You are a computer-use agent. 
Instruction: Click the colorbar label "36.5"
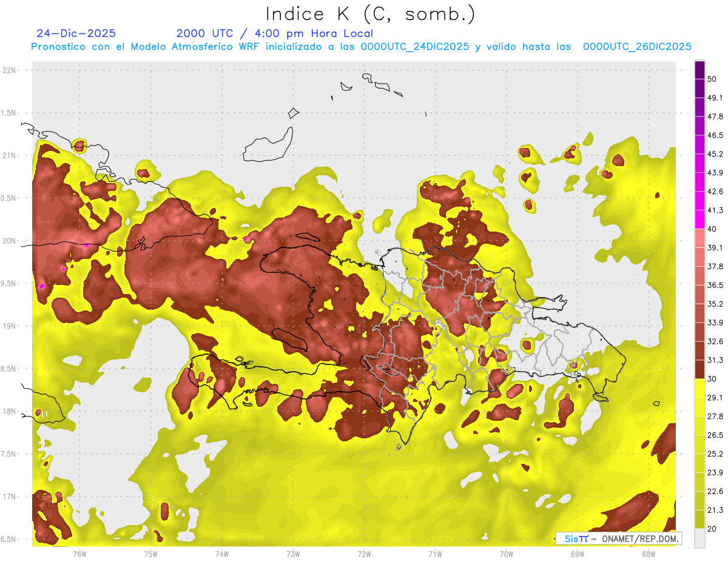click(715, 285)
